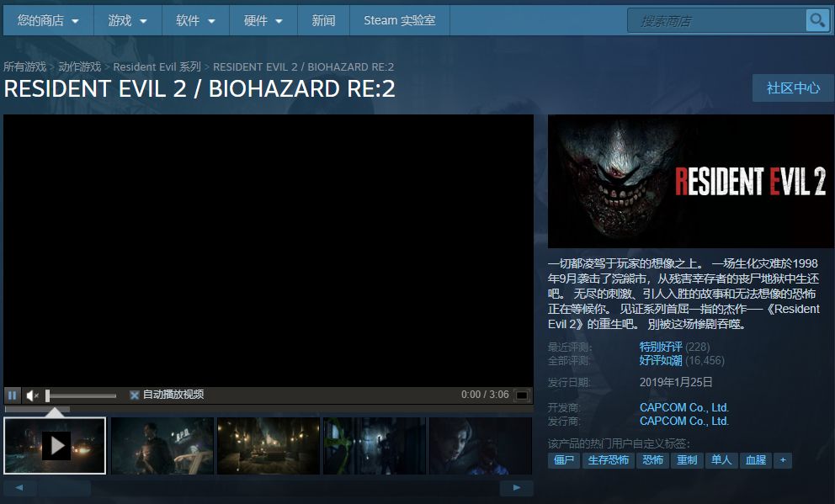Click the search magnifier icon
The image size is (835, 504).
tap(816, 21)
